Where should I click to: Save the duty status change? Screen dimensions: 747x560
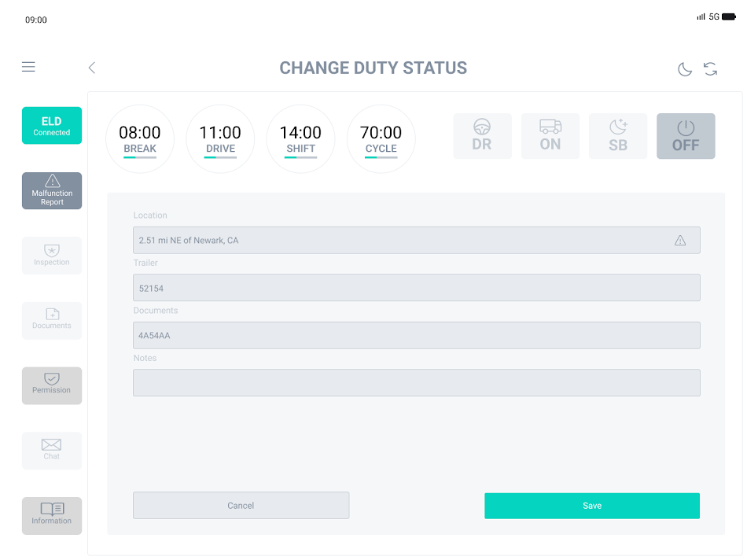tap(592, 506)
